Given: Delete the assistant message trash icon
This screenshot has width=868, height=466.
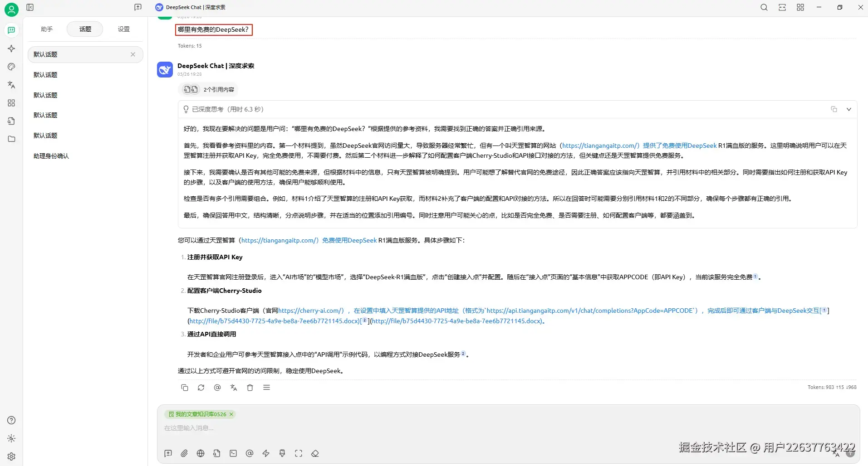Looking at the screenshot, I should pyautogui.click(x=250, y=388).
